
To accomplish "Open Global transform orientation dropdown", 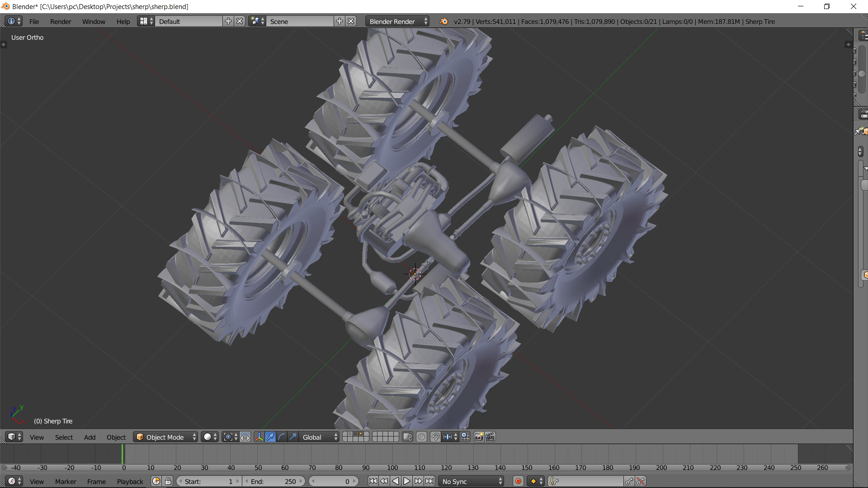I will pyautogui.click(x=319, y=437).
